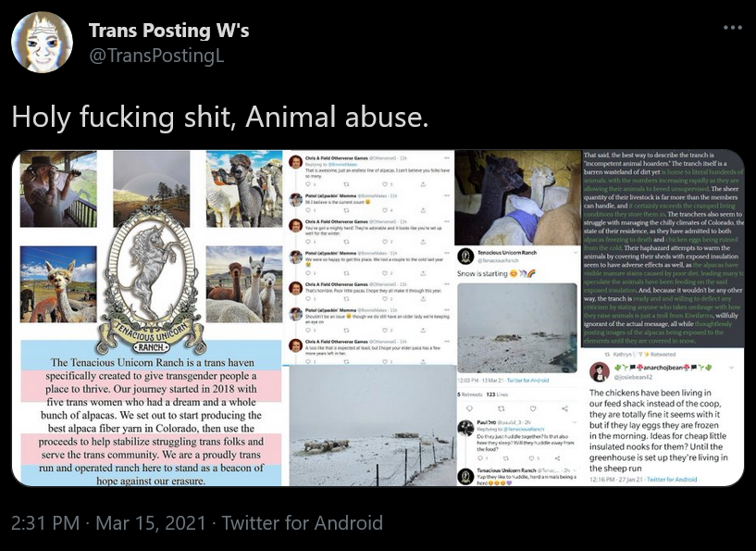Open the attached collage image
This screenshot has width=756, height=551.
pos(378,318)
